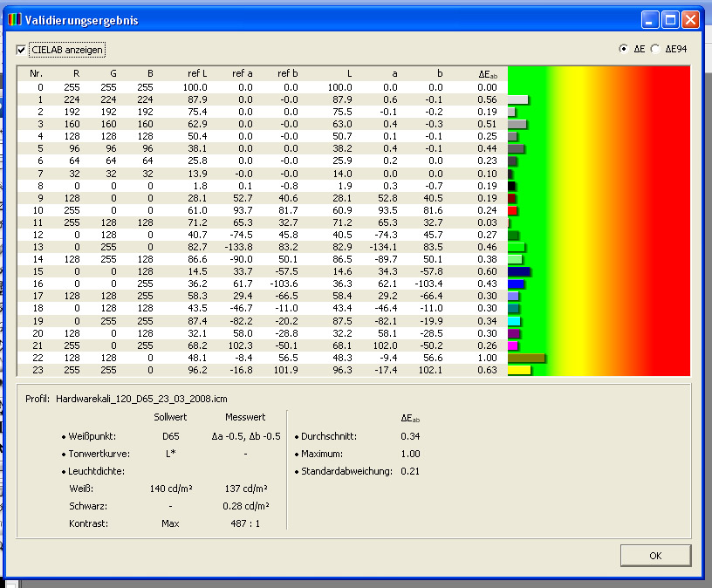Click the Nr. column header
Screen dimensions: 712x588
point(36,74)
